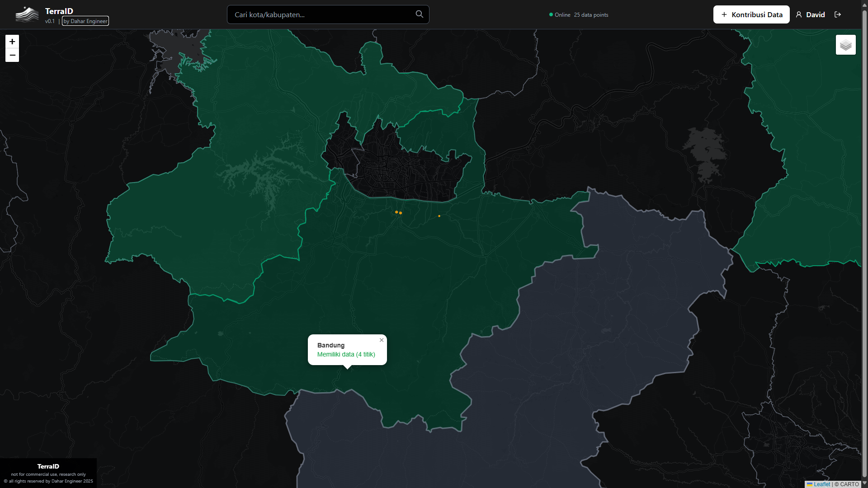
Task: Close the Bandung popup
Action: click(382, 340)
